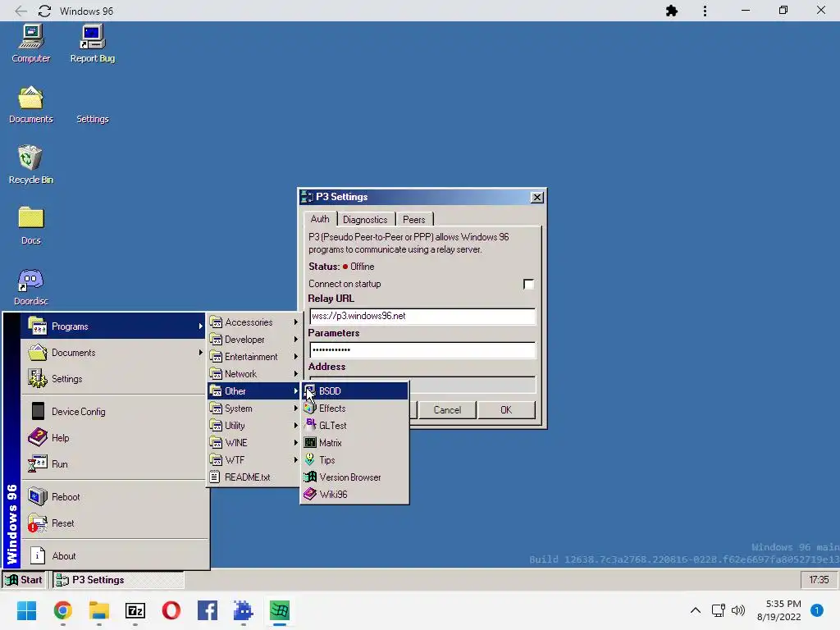Image resolution: width=840 pixels, height=630 pixels.
Task: Open the GLTest program
Action: (x=354, y=426)
